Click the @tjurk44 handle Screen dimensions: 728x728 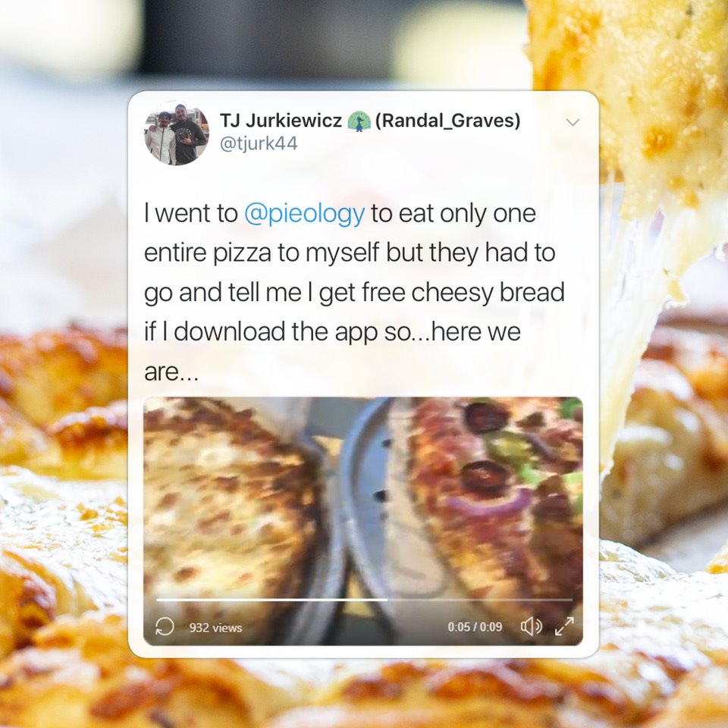click(258, 143)
